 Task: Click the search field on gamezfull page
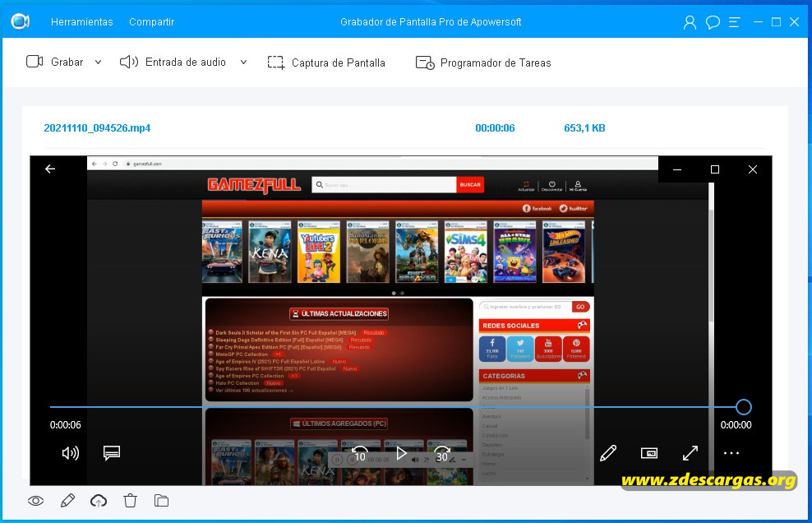384,184
